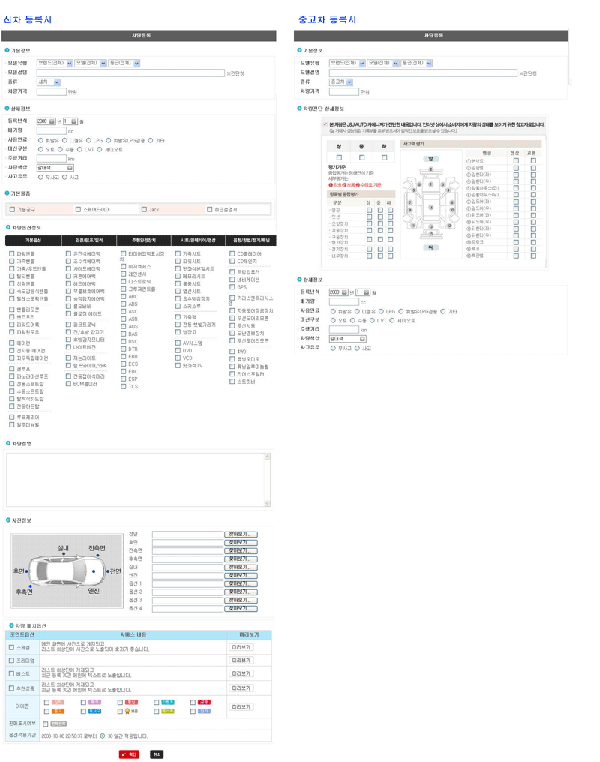Click the displacement cc field in the new car form
Screen dimensions: 600x762
(x=51, y=131)
